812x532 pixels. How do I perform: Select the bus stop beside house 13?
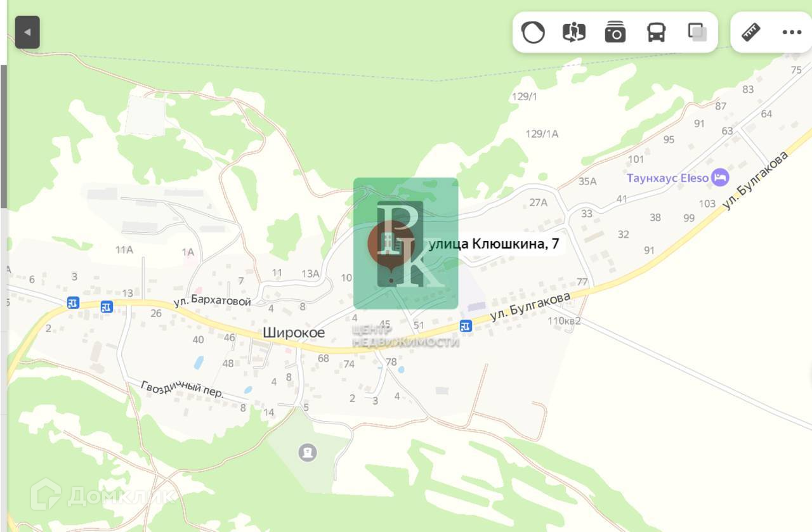tap(107, 307)
